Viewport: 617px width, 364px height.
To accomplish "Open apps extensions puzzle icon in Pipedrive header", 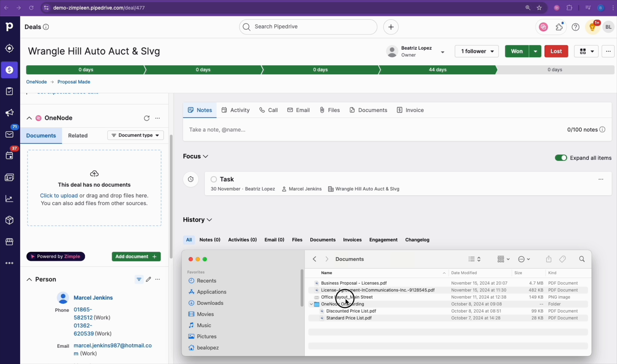I will pos(559,27).
